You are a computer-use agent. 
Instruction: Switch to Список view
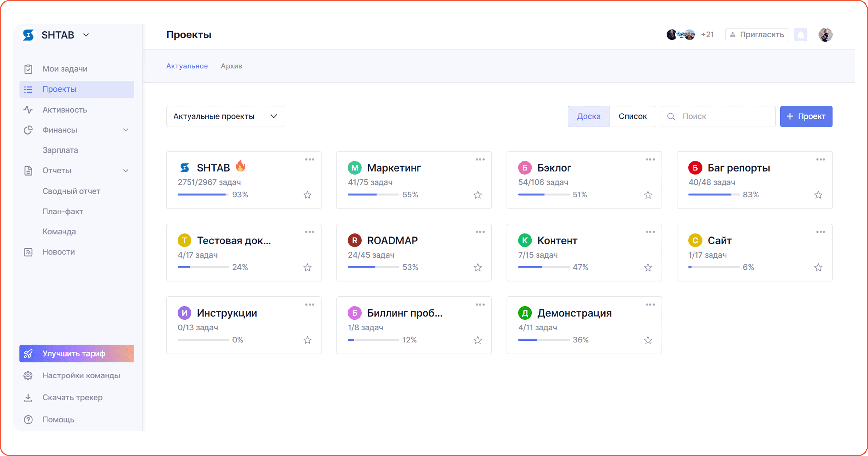(x=632, y=117)
